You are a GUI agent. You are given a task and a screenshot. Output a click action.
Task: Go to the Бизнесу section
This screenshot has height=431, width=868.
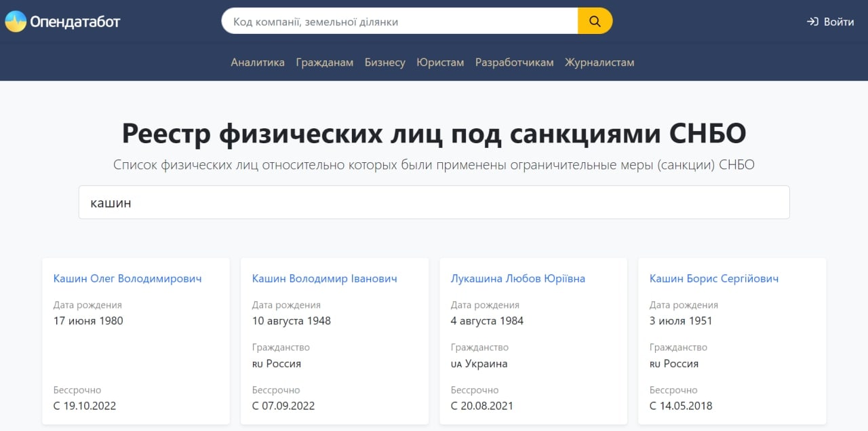click(x=384, y=62)
